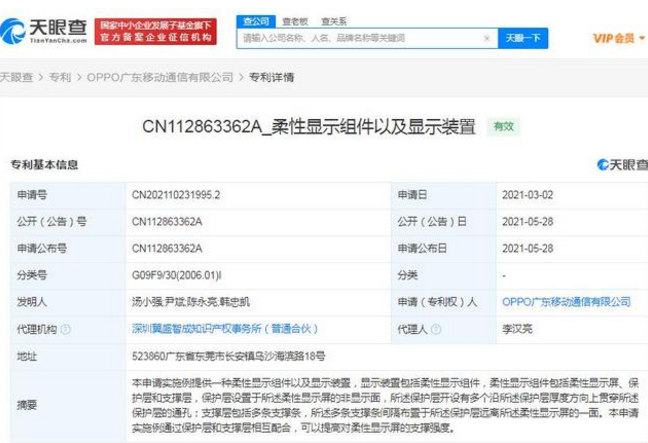Click the 发明人 label cell
Screen dimensions: 648x443
[x=68, y=302]
